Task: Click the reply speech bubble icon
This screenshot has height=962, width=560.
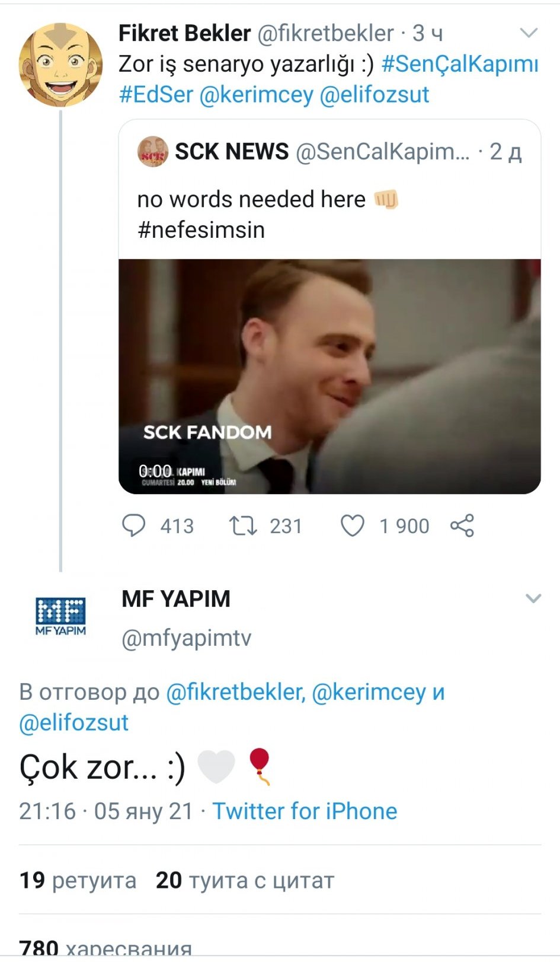Action: pyautogui.click(x=133, y=525)
